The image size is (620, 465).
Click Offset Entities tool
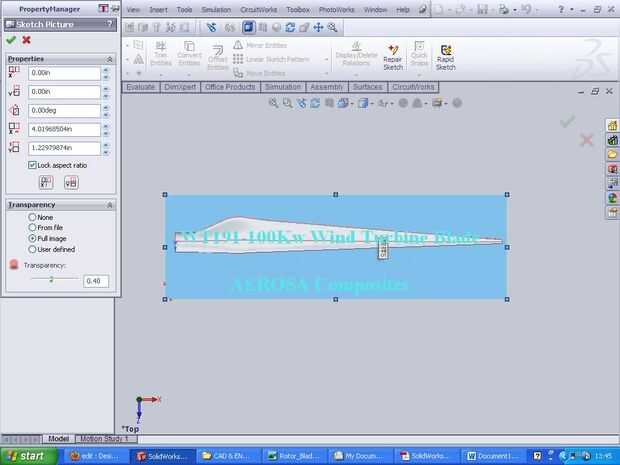point(217,58)
